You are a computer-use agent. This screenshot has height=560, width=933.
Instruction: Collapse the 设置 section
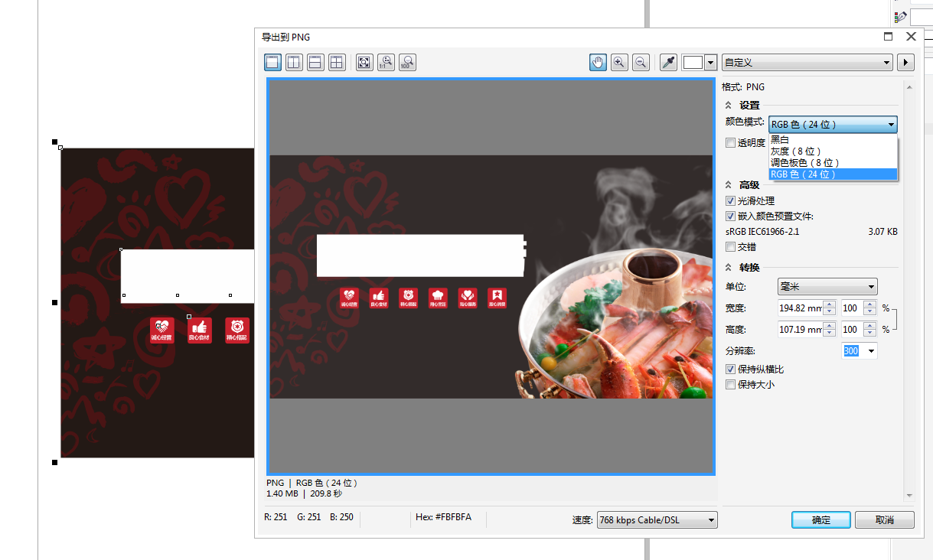click(x=729, y=106)
